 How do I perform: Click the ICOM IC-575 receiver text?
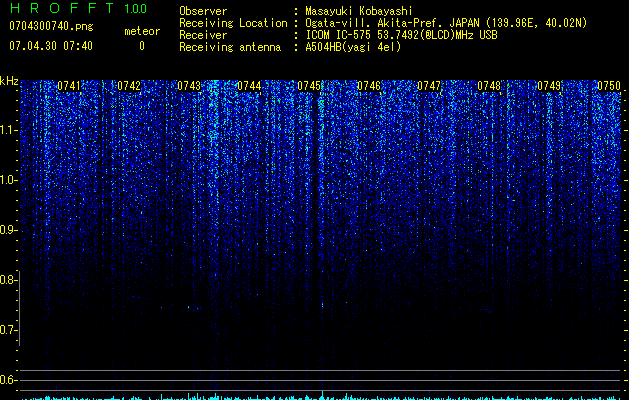click(401, 35)
